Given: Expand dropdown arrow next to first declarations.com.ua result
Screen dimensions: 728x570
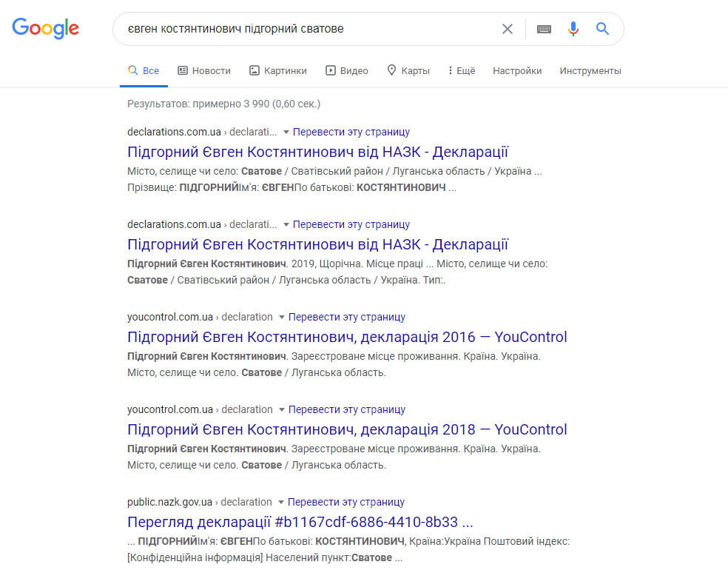Looking at the screenshot, I should tap(286, 133).
